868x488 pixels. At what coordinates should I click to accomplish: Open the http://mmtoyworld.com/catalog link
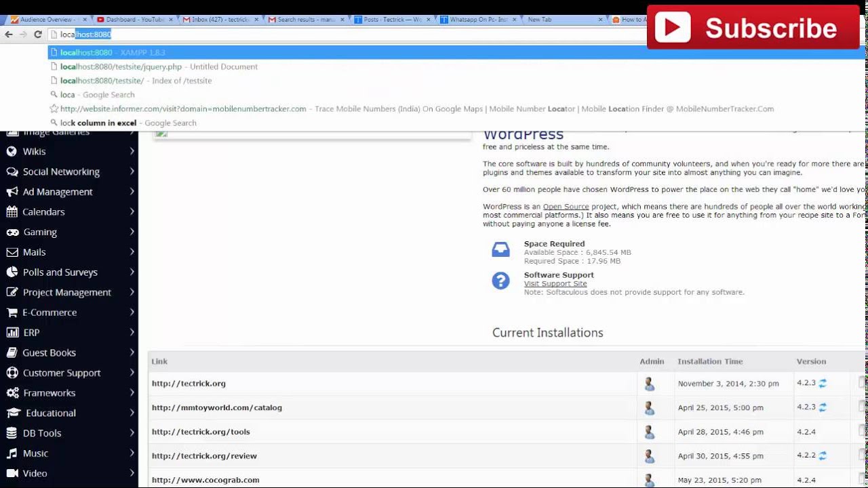click(x=217, y=408)
